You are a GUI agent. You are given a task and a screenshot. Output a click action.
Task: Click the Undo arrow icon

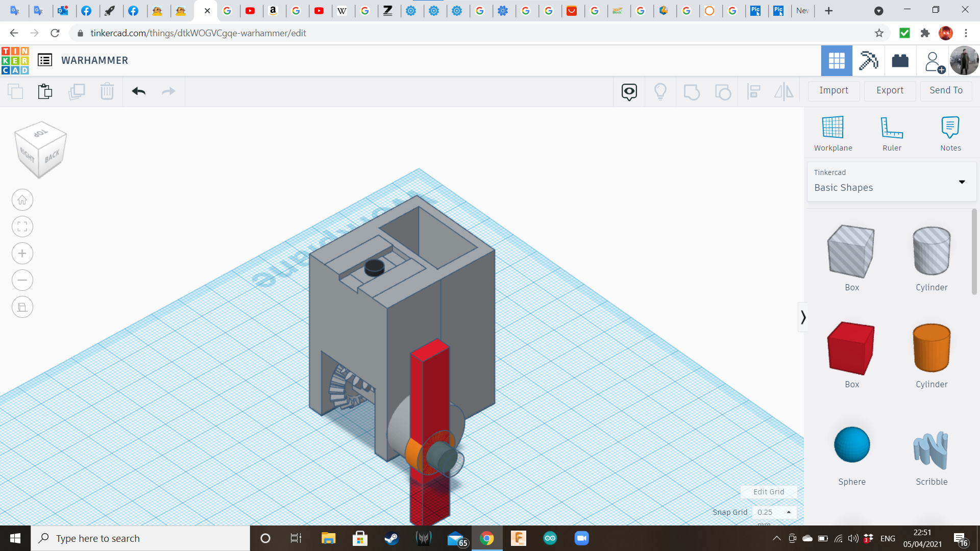pos(138,91)
